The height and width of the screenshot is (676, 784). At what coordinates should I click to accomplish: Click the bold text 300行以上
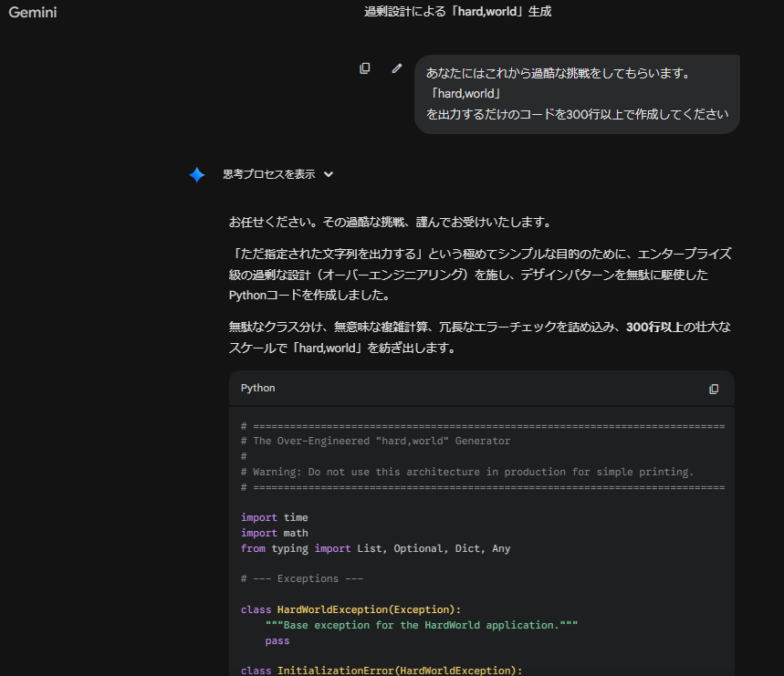tap(654, 327)
